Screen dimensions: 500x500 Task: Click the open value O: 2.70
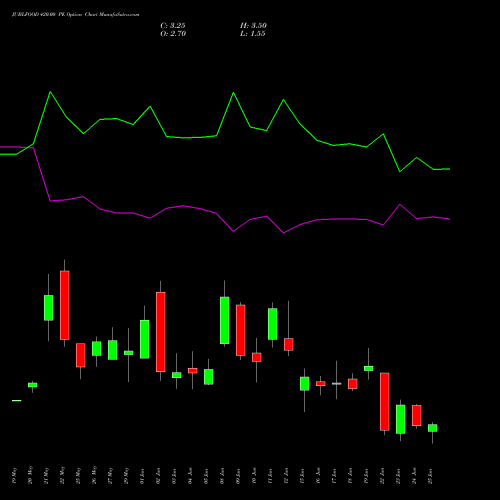click(x=173, y=34)
